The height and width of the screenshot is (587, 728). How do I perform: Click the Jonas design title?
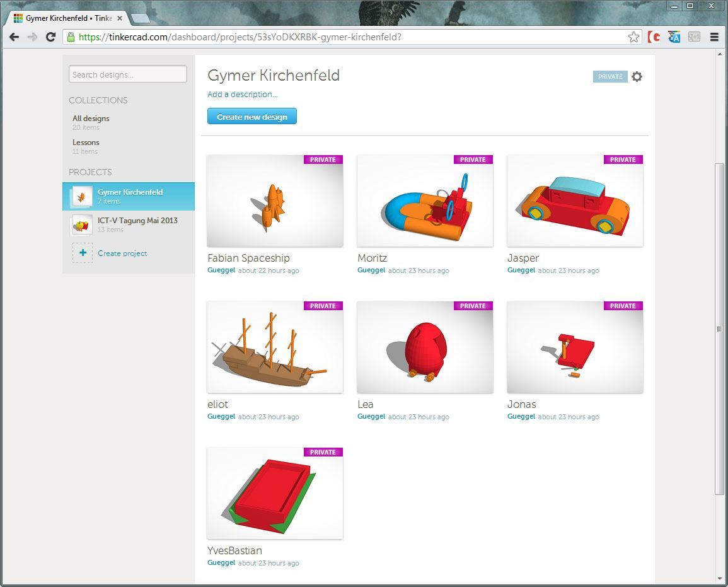(x=521, y=405)
